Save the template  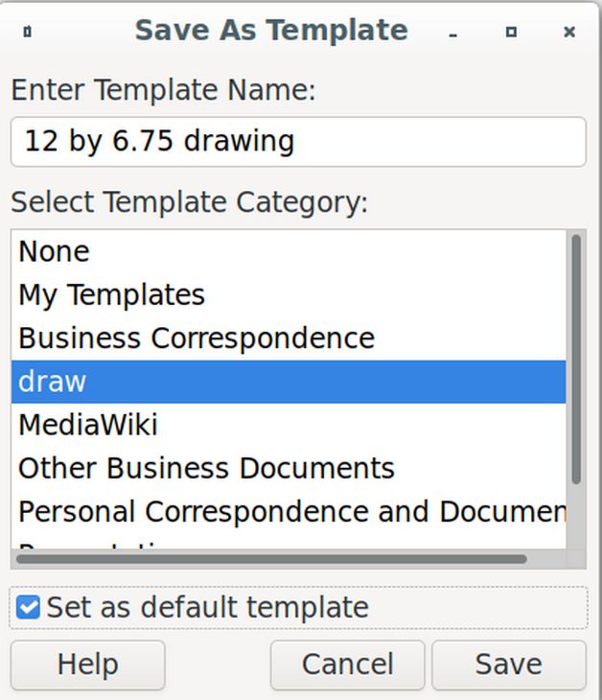click(509, 665)
